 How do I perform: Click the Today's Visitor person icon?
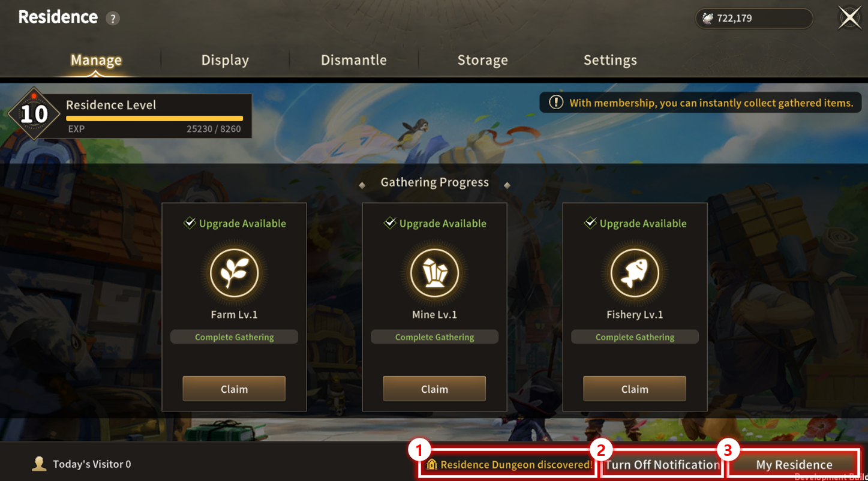pyautogui.click(x=40, y=464)
